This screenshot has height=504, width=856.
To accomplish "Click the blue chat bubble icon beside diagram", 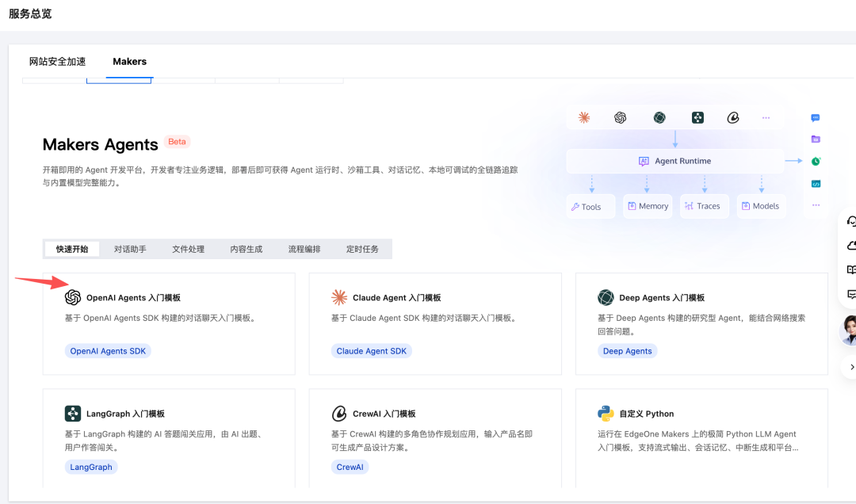I will [816, 118].
